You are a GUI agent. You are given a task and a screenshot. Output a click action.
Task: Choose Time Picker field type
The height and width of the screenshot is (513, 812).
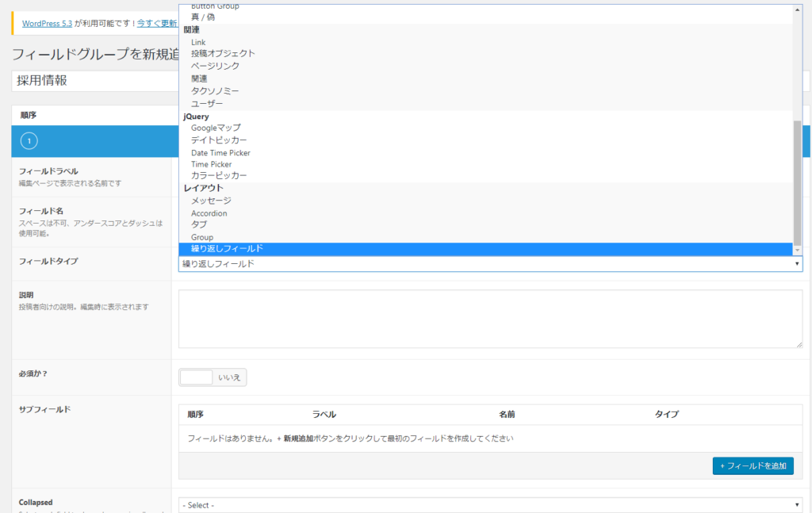click(211, 164)
